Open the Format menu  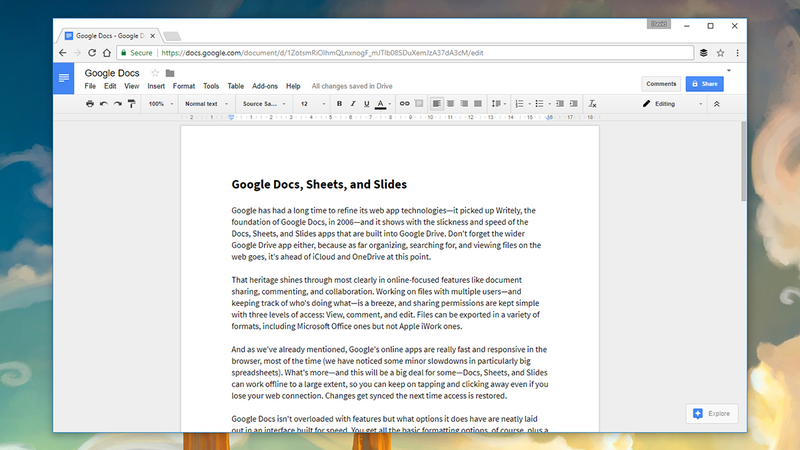click(184, 86)
